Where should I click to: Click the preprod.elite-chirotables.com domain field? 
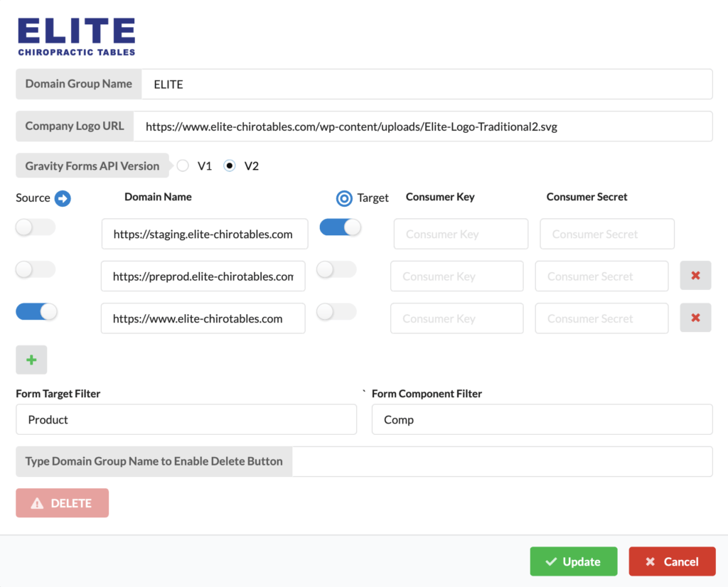[203, 276]
